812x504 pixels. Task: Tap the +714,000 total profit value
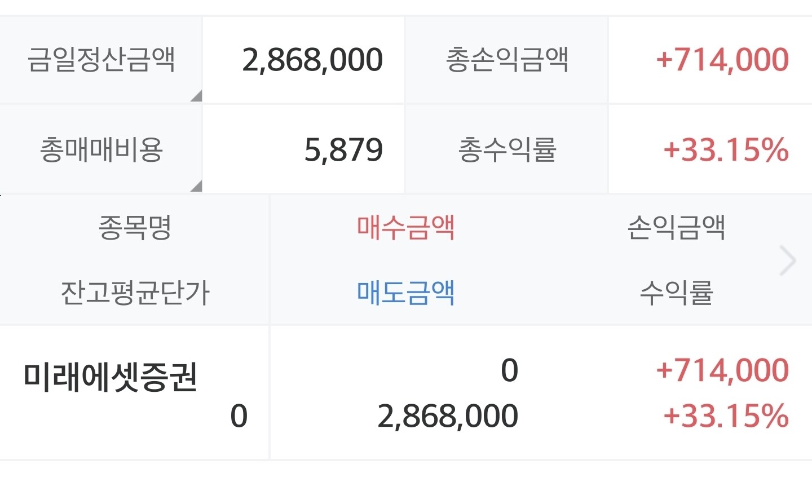pos(722,60)
